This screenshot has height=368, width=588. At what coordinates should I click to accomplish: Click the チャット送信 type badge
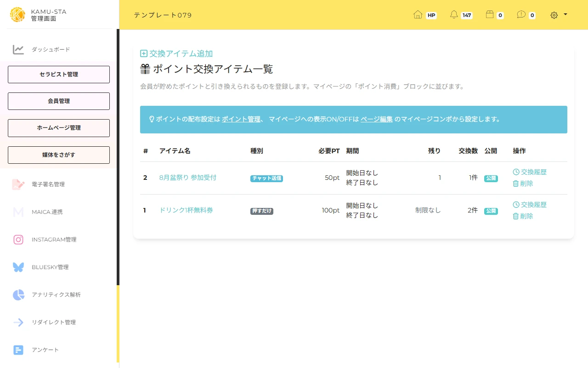(266, 178)
